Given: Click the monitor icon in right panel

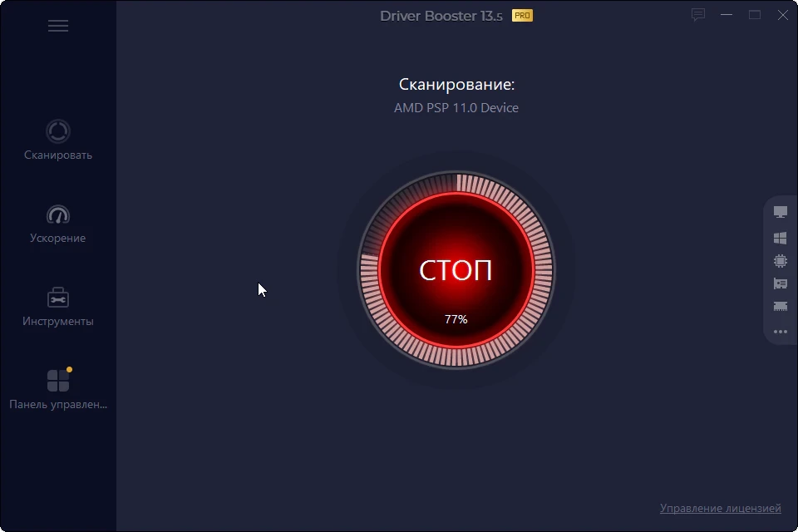Looking at the screenshot, I should coord(781,212).
